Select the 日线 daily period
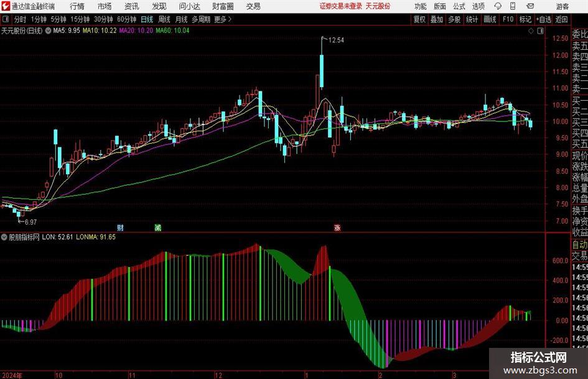588x379 pixels. pyautogui.click(x=147, y=19)
